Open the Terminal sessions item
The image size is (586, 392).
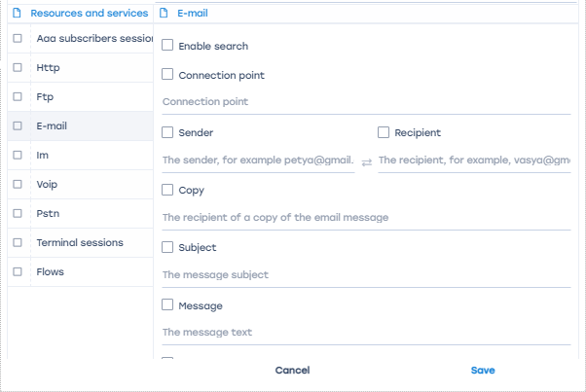pyautogui.click(x=79, y=242)
